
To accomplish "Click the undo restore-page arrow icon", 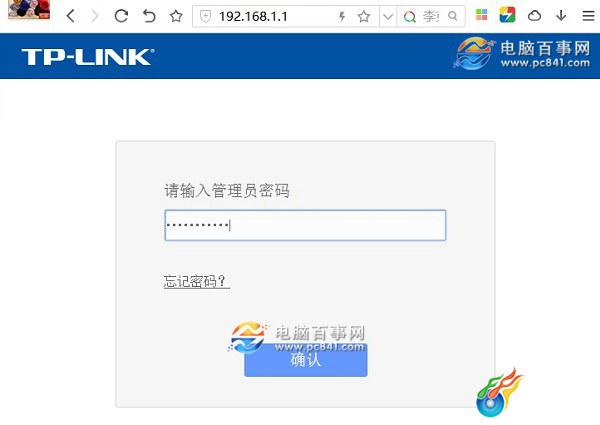I will tap(149, 16).
